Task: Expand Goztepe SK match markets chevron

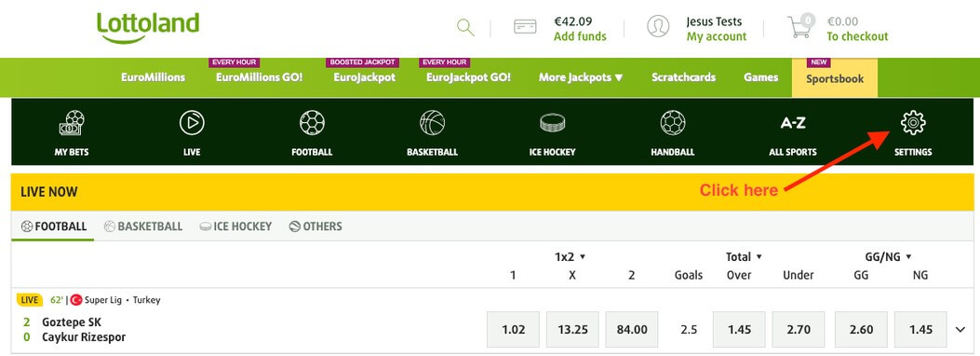Action: click(x=960, y=330)
